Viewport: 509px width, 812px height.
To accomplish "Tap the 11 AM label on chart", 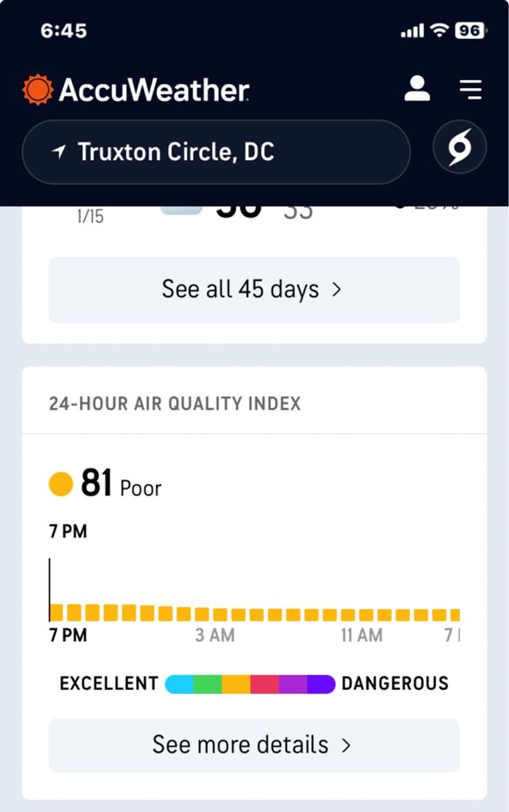I will click(x=362, y=635).
